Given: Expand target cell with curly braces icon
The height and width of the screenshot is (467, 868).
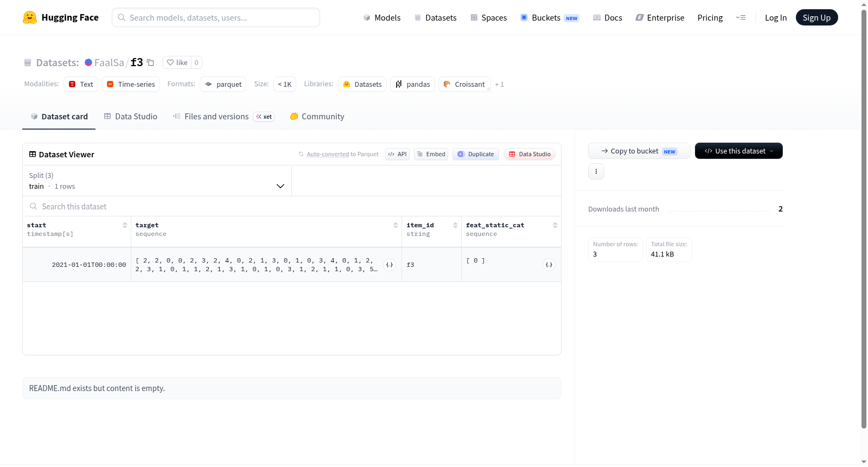Looking at the screenshot, I should pyautogui.click(x=390, y=265).
